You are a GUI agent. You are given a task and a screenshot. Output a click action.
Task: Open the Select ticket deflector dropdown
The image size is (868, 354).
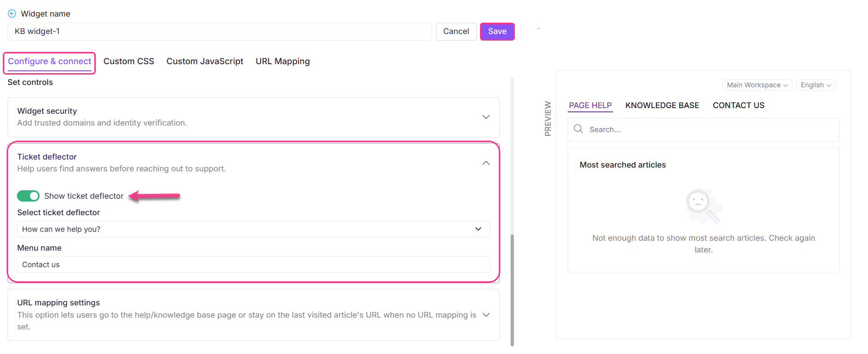tap(253, 229)
